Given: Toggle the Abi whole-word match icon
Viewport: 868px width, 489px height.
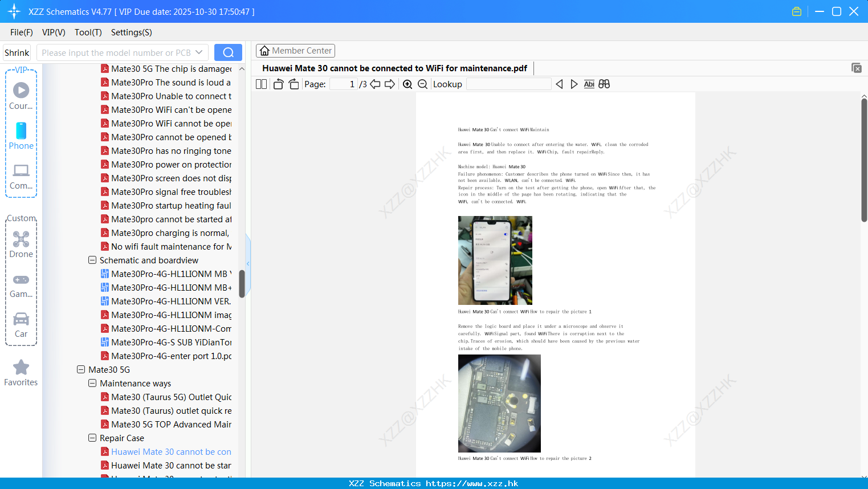Looking at the screenshot, I should coord(589,84).
